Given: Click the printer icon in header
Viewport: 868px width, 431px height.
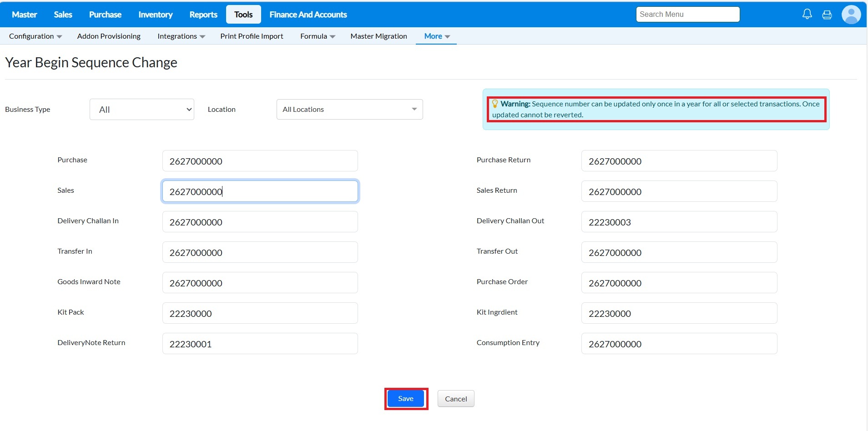Looking at the screenshot, I should pos(827,15).
